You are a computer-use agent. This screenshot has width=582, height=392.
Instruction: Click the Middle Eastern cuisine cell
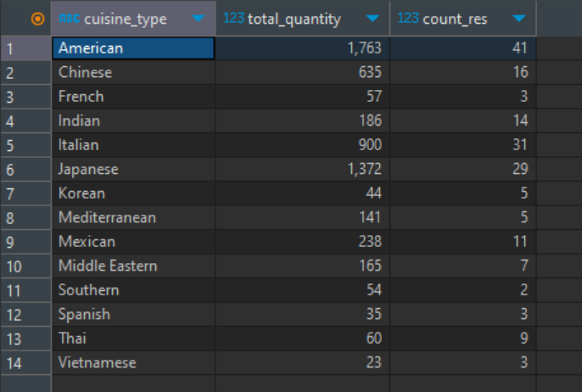tap(133, 266)
